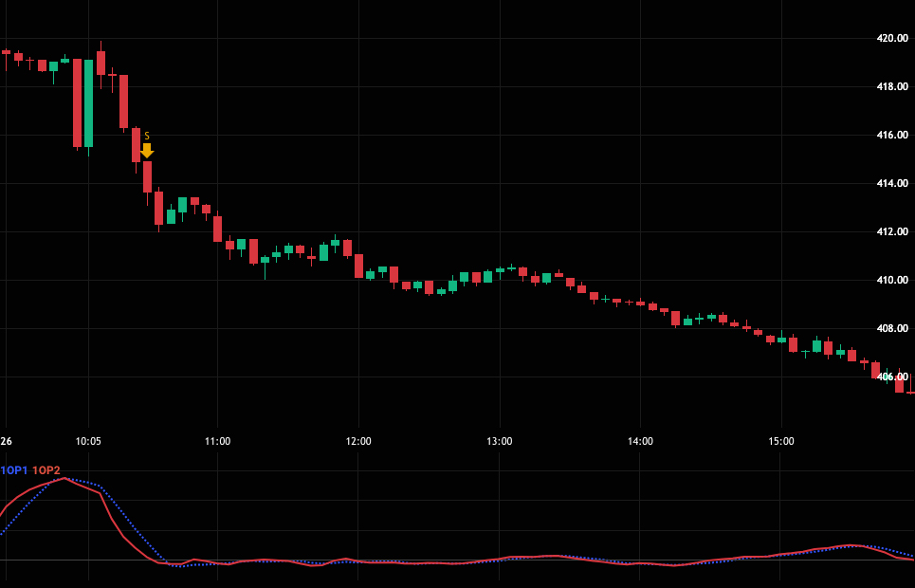Image resolution: width=915 pixels, height=588 pixels.
Task: Click the 420.00 price axis label
Action: click(x=892, y=39)
